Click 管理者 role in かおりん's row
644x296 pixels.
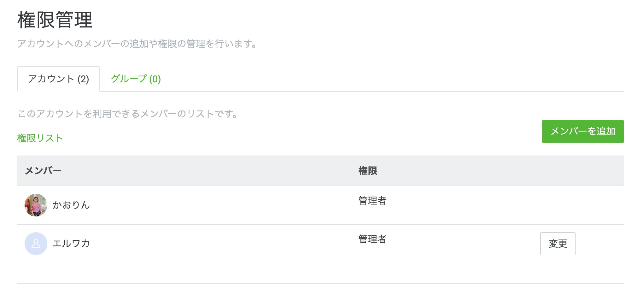coord(372,201)
